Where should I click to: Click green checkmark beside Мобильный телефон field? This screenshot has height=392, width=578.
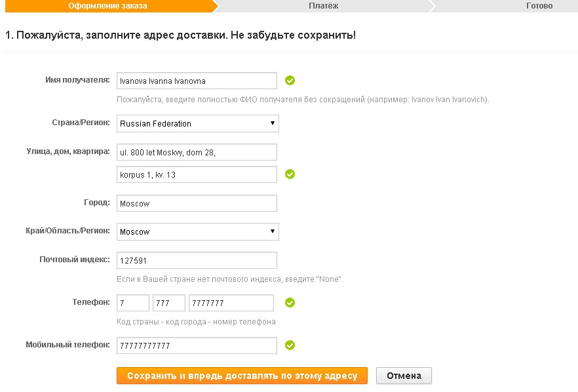coord(290,345)
